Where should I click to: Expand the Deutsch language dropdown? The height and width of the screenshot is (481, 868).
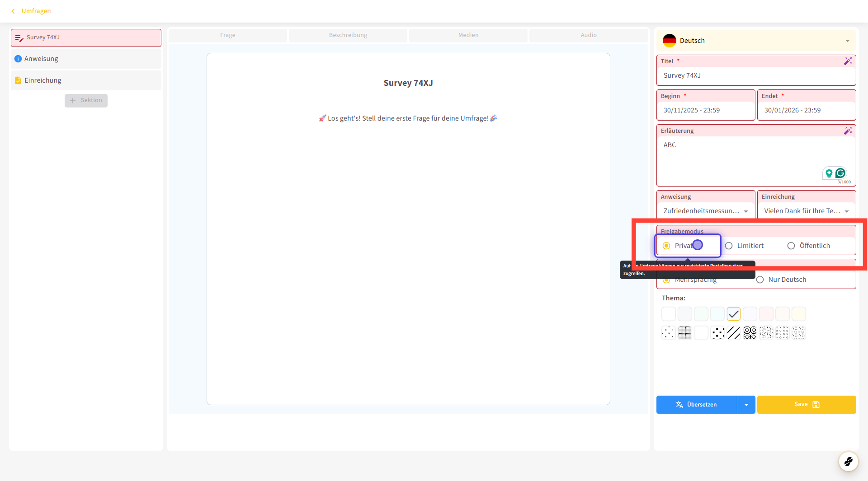[x=847, y=41]
